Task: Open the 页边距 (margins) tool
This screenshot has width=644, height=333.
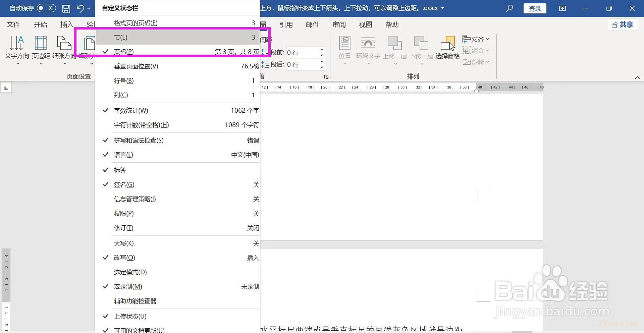Action: [x=40, y=49]
